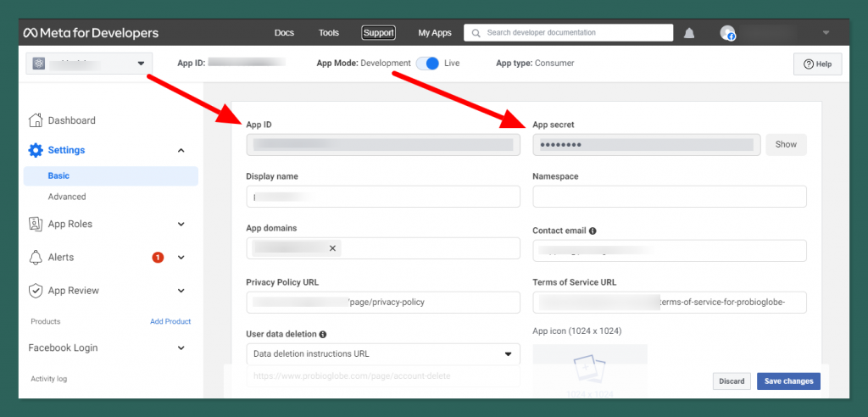Click the 'Products' sidebar heading
The image size is (868, 417).
[46, 321]
